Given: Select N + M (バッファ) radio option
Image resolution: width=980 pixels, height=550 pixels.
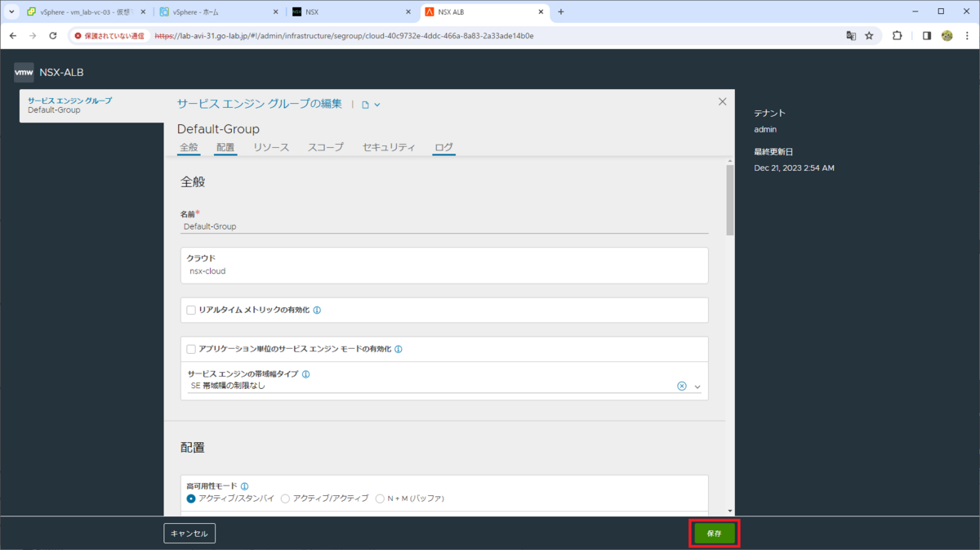Looking at the screenshot, I should pos(380,498).
